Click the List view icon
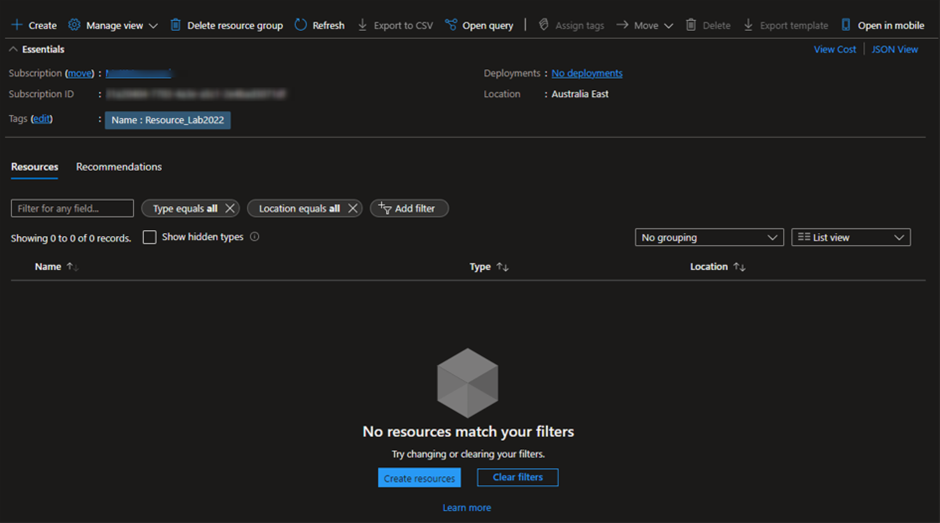Viewport: 940px width, 523px height. 804,237
